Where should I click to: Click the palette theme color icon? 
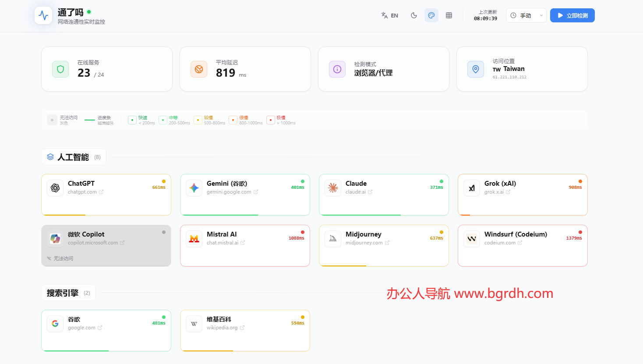pyautogui.click(x=431, y=15)
